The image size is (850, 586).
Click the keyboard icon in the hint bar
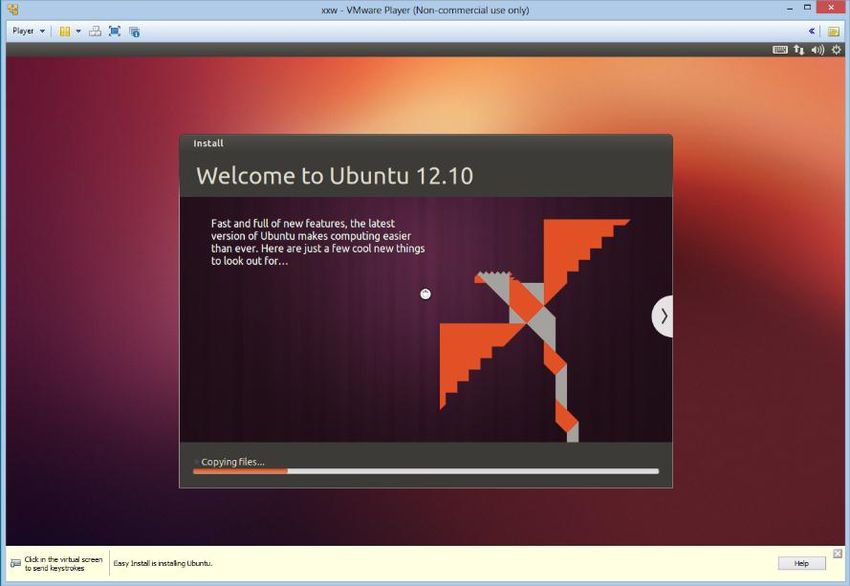coord(16,564)
